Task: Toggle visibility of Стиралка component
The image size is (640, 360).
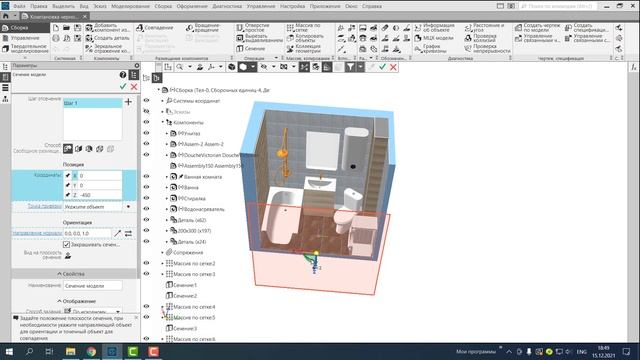Action: tap(146, 198)
